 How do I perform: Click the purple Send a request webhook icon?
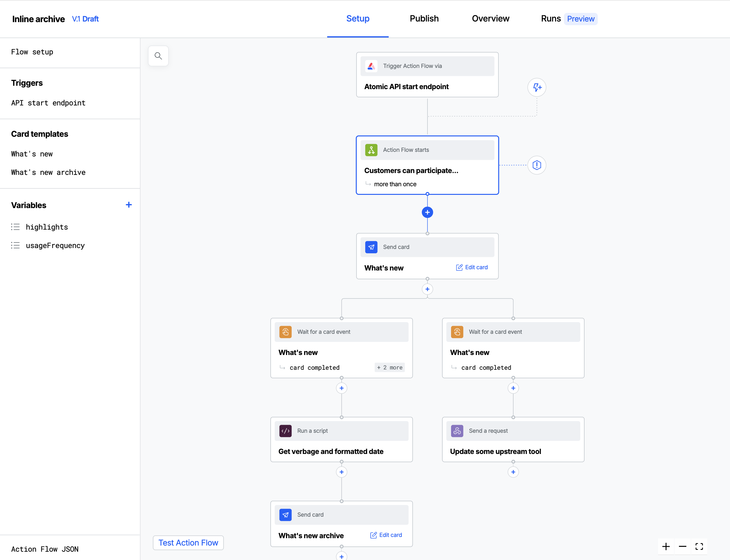click(x=457, y=431)
